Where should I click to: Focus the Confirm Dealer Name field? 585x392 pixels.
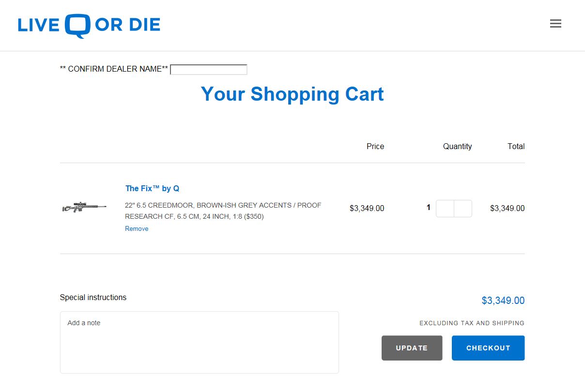coord(209,70)
